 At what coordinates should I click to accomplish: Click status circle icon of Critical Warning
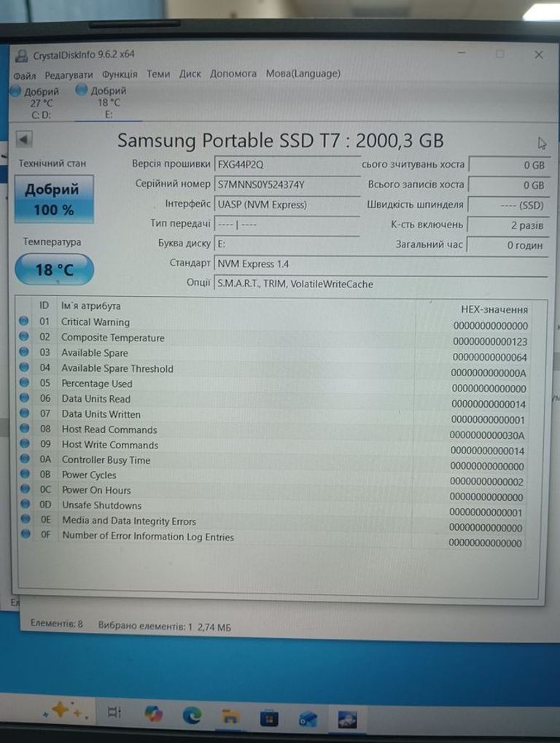pos(23,321)
